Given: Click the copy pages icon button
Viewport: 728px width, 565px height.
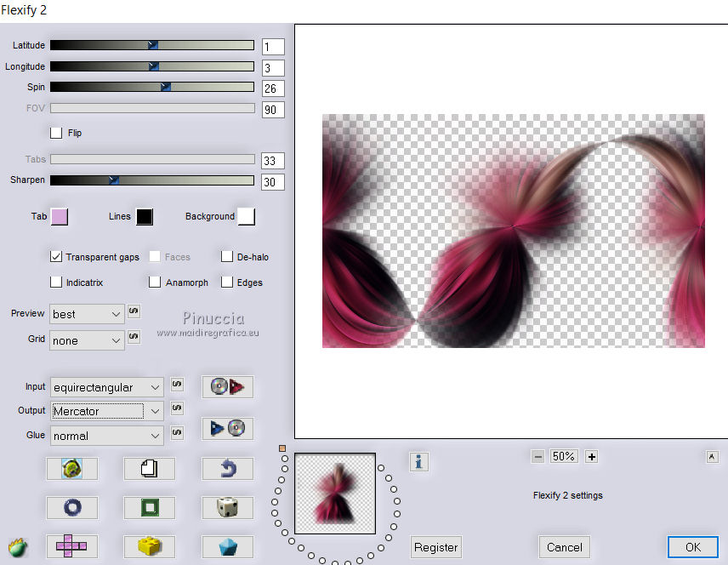Looking at the screenshot, I should click(x=149, y=468).
